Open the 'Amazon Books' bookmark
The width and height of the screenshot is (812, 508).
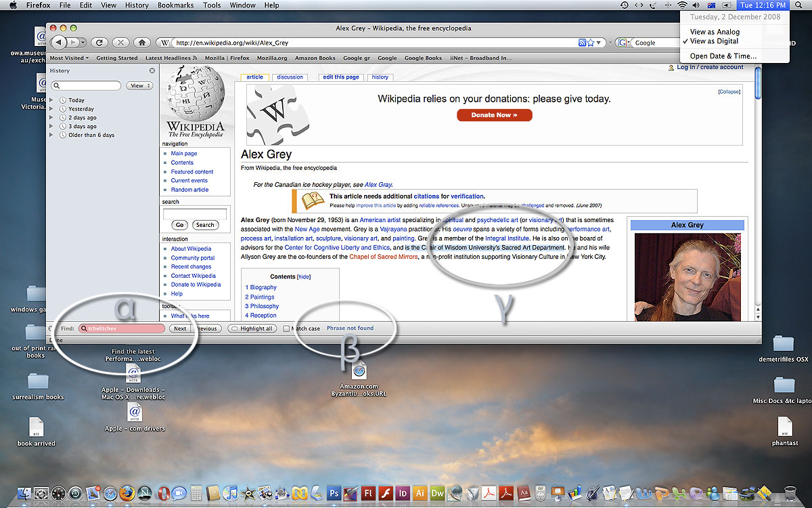(315, 58)
